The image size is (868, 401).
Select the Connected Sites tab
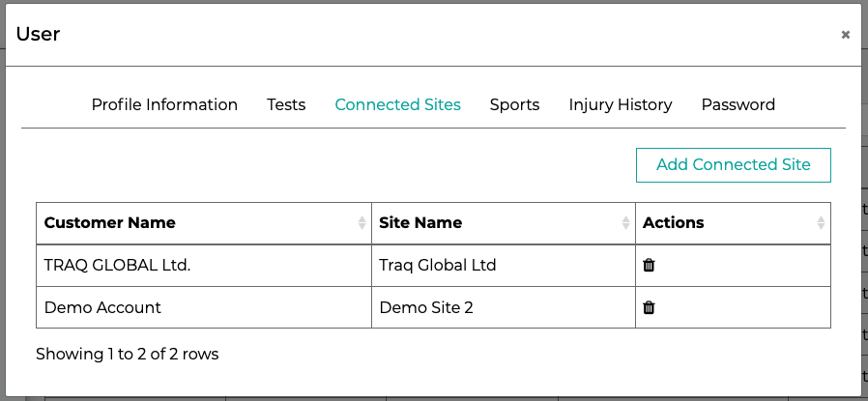click(x=397, y=104)
